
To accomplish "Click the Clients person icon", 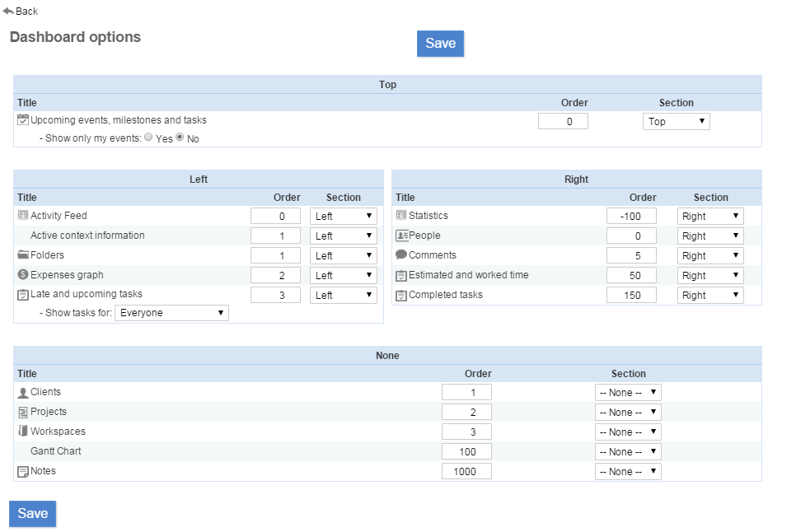I will point(23,393).
